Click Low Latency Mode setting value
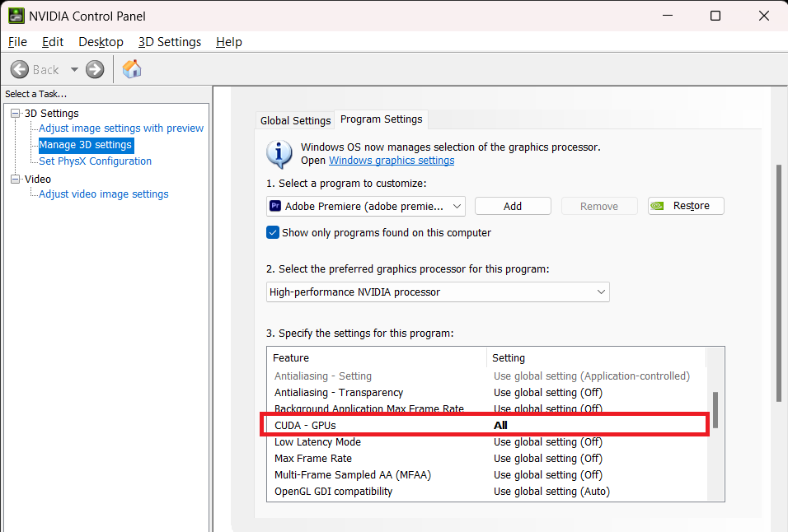This screenshot has height=532, width=788. 548,441
